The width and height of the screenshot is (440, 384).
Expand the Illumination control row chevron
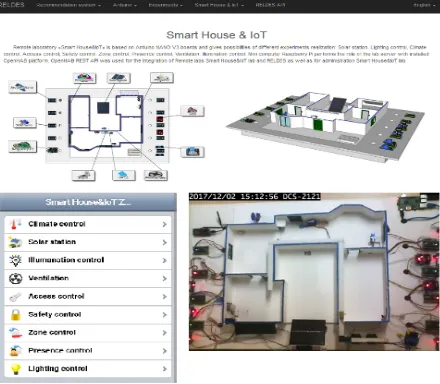(x=164, y=260)
